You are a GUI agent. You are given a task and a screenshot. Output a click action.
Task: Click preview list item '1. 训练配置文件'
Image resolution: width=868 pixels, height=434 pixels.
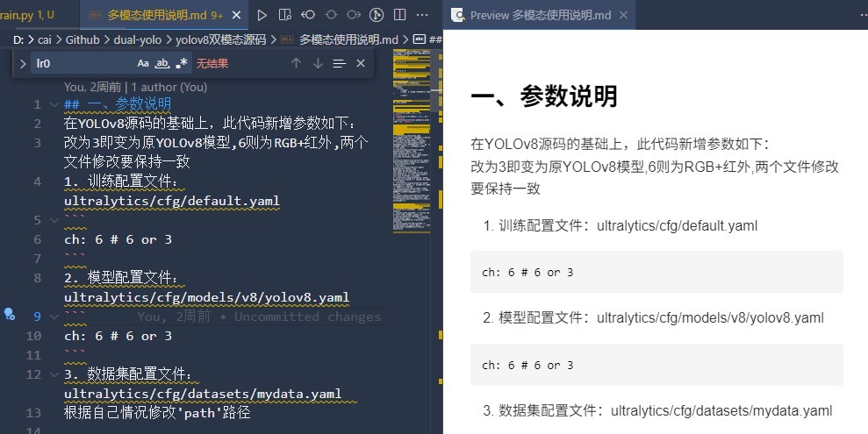pyautogui.click(x=620, y=225)
